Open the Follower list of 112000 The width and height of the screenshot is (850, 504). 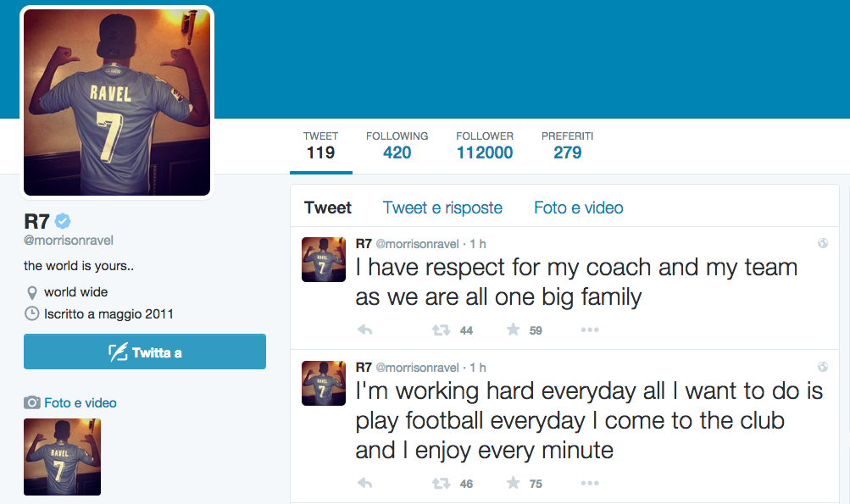(485, 146)
